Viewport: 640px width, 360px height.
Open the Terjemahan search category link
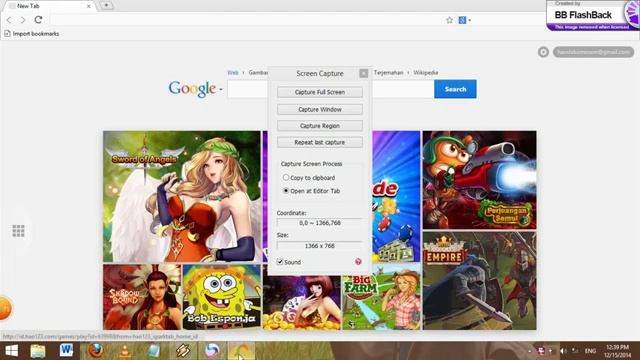click(x=389, y=73)
